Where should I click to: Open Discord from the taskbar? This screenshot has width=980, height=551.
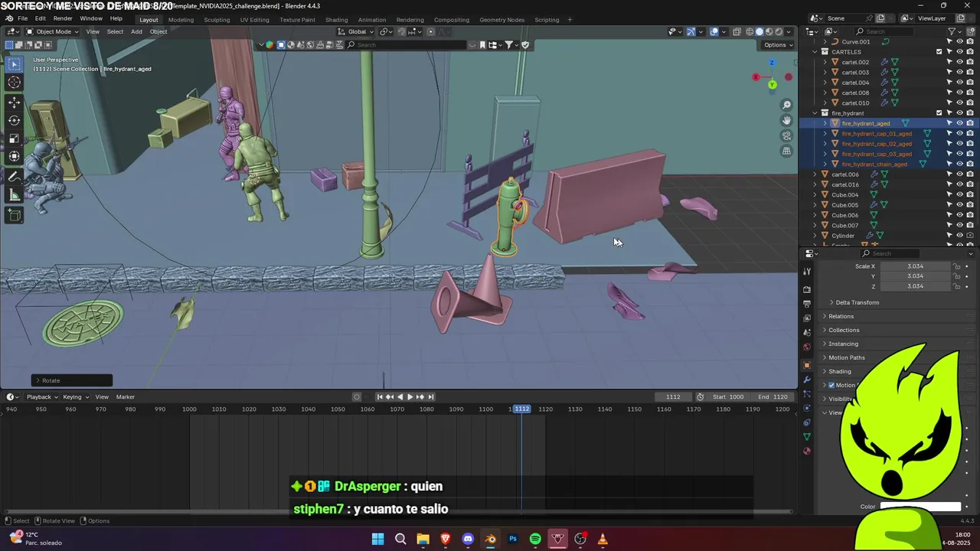click(468, 539)
